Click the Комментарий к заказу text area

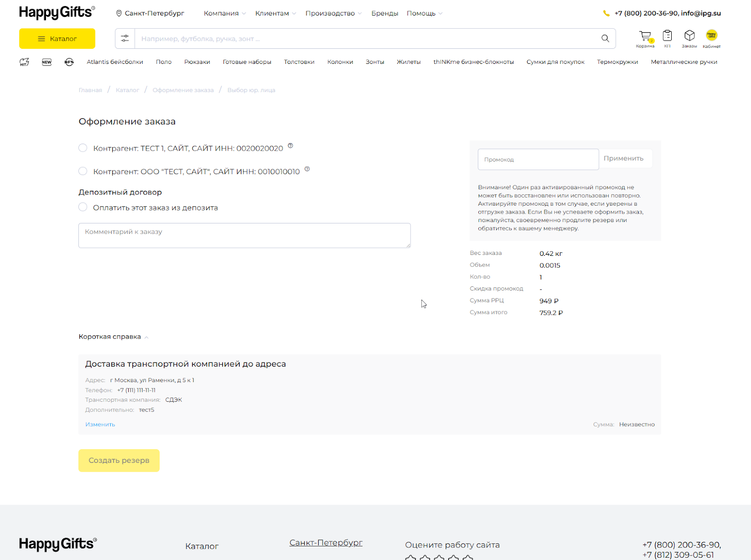pyautogui.click(x=244, y=235)
